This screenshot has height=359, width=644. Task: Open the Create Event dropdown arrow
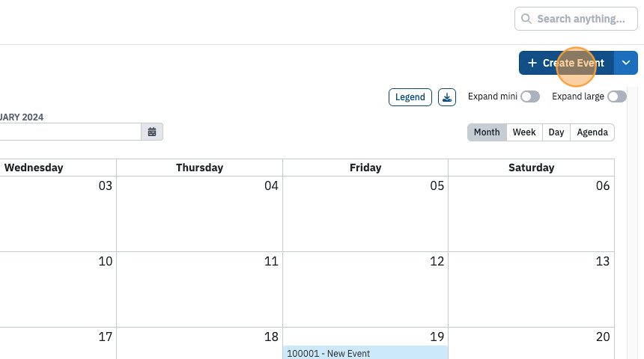point(626,63)
